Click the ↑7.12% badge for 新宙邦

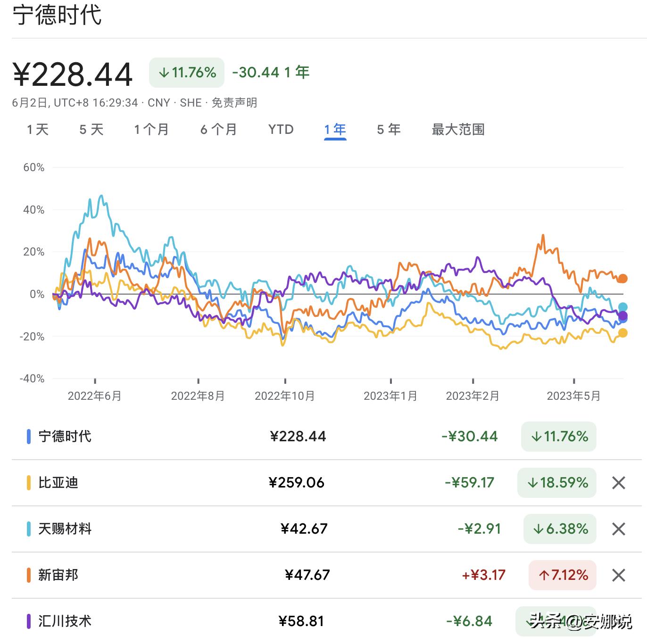[563, 575]
